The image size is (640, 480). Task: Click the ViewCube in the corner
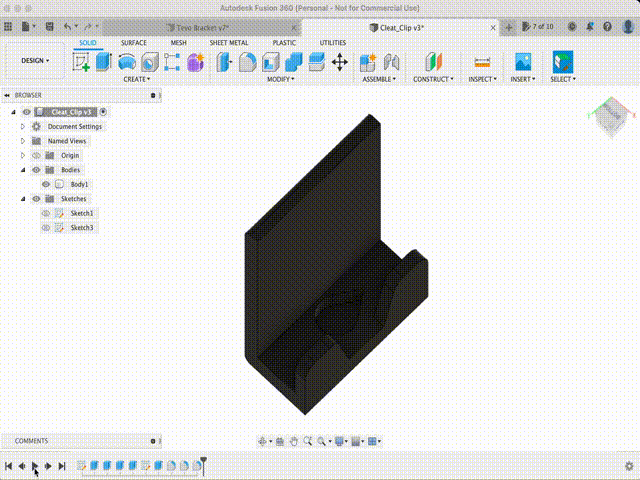pyautogui.click(x=611, y=116)
